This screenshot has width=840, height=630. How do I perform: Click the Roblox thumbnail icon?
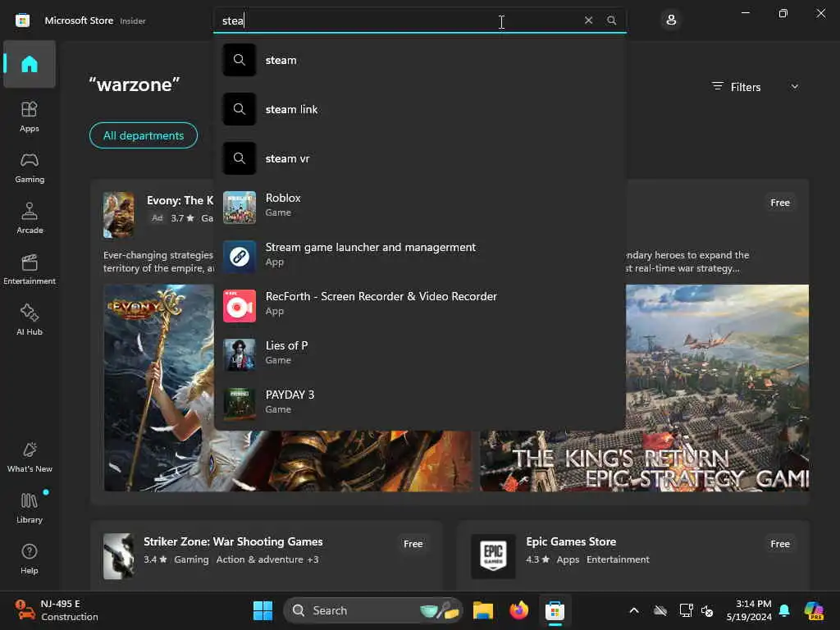tap(240, 208)
